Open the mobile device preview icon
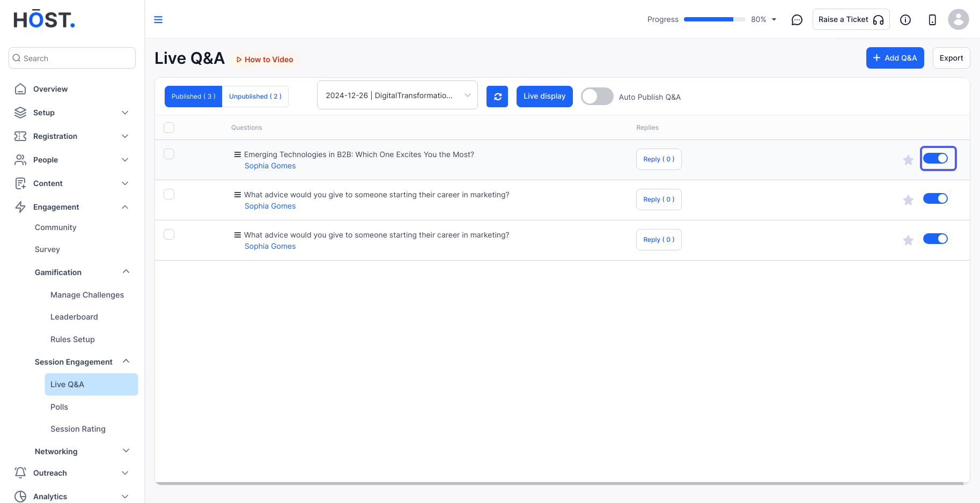The image size is (980, 503). click(932, 20)
